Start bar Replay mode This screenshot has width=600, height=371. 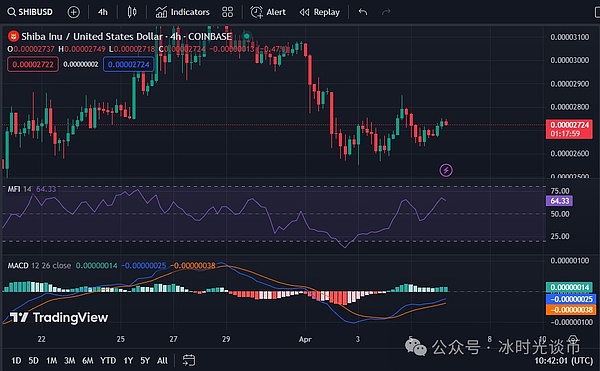tap(320, 12)
